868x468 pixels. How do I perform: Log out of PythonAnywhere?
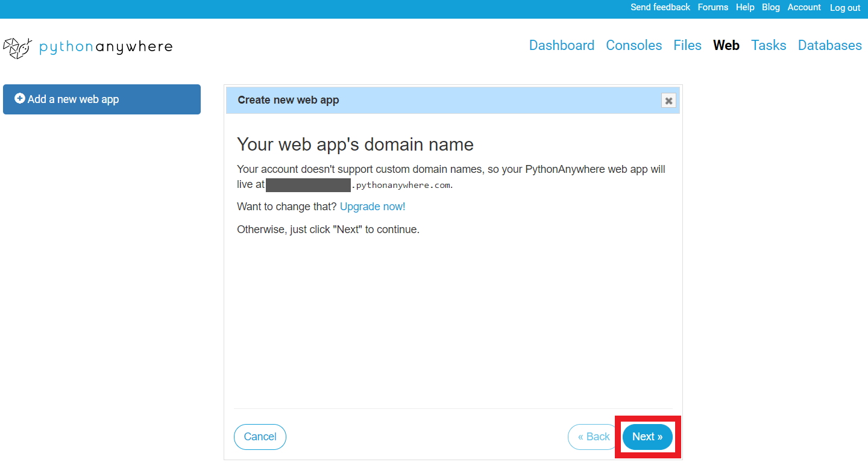point(844,8)
